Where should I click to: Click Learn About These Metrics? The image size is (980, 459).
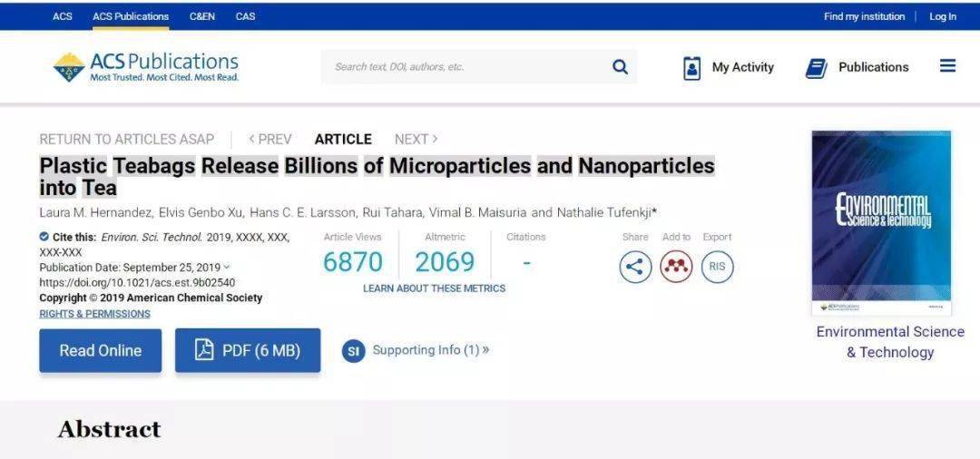click(434, 288)
